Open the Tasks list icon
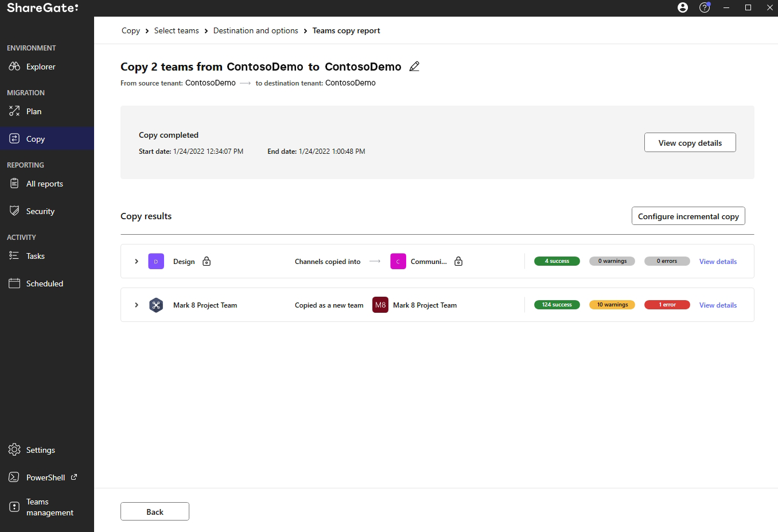This screenshot has height=532, width=778. (14, 256)
